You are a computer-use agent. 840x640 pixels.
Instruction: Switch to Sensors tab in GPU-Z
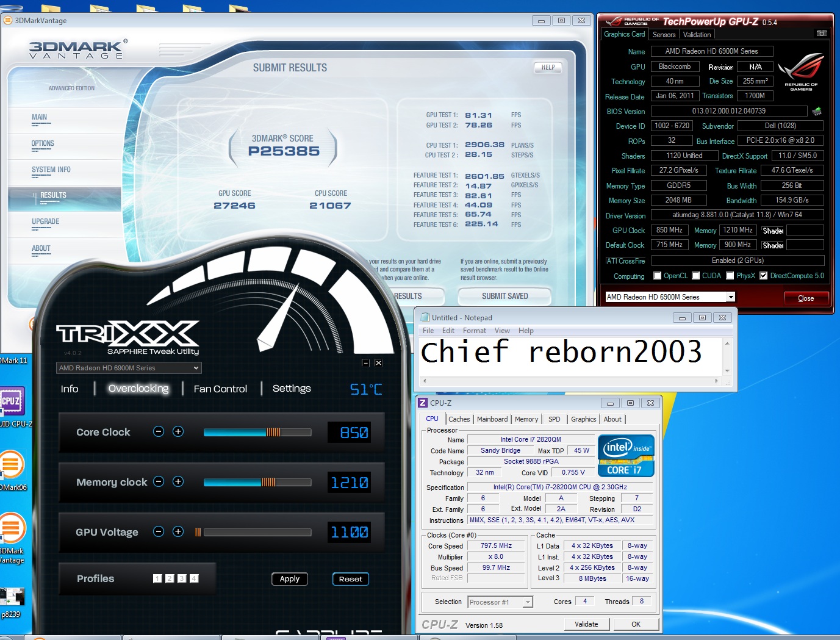(x=664, y=35)
